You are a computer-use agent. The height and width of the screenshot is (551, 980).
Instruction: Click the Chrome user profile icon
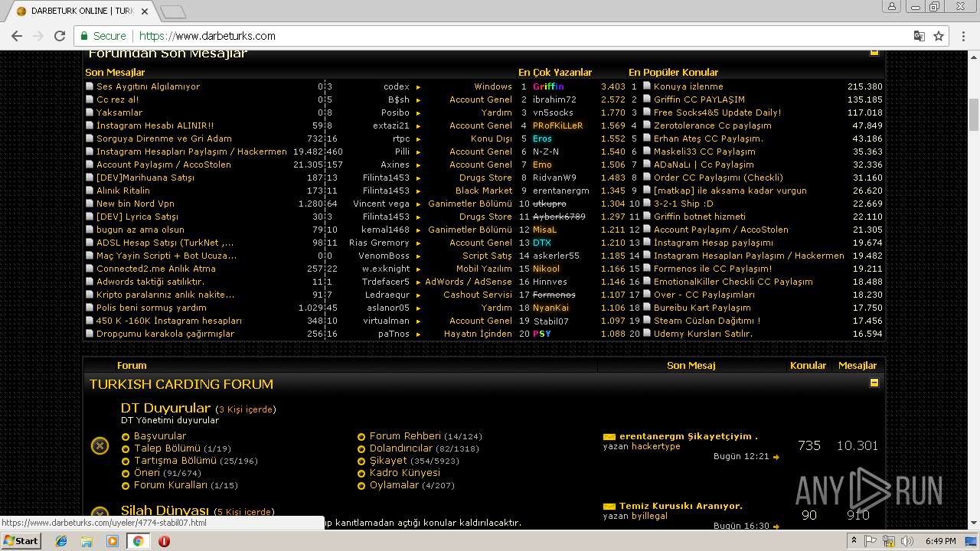[x=892, y=6]
